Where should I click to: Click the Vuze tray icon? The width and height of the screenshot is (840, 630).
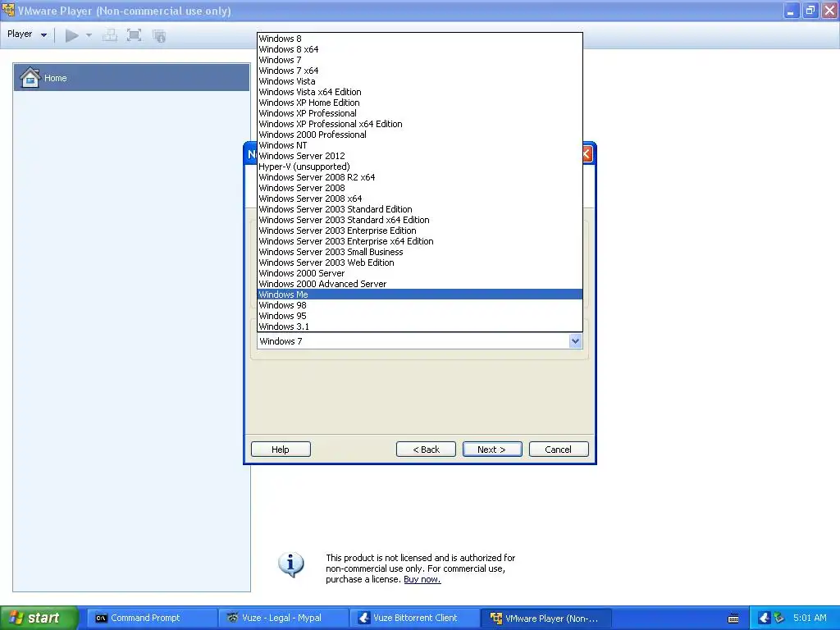(765, 619)
